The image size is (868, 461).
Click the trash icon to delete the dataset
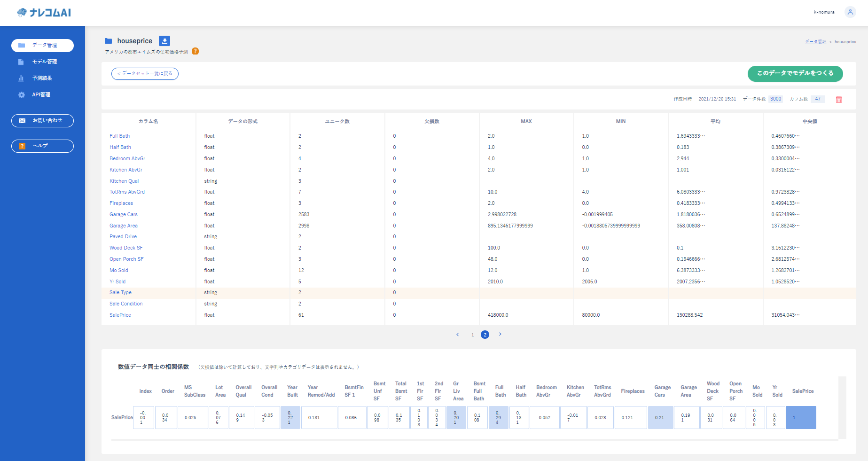click(x=839, y=99)
